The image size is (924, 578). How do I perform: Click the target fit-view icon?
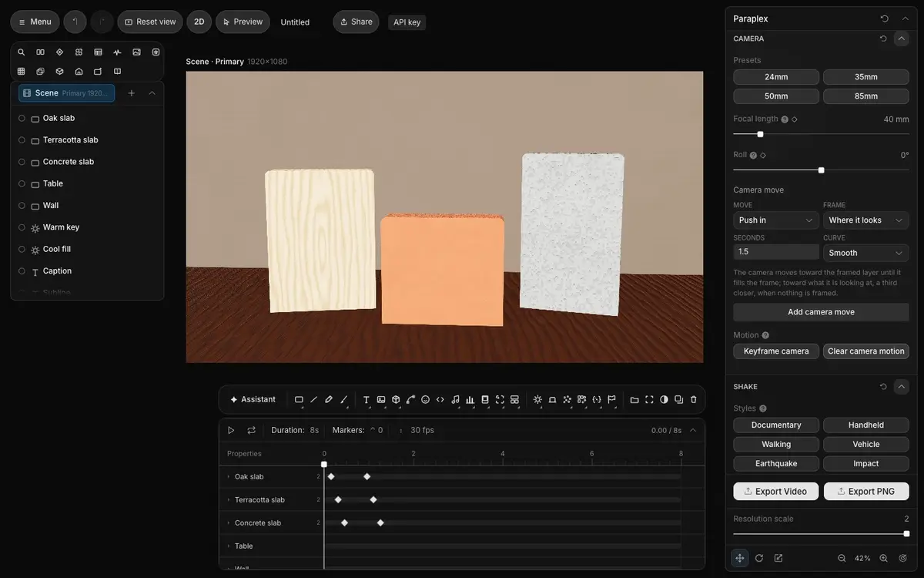coord(902,558)
